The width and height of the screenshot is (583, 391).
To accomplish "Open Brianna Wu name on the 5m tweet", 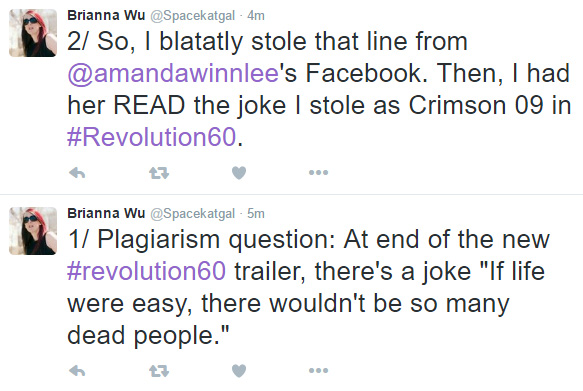I will 106,213.
